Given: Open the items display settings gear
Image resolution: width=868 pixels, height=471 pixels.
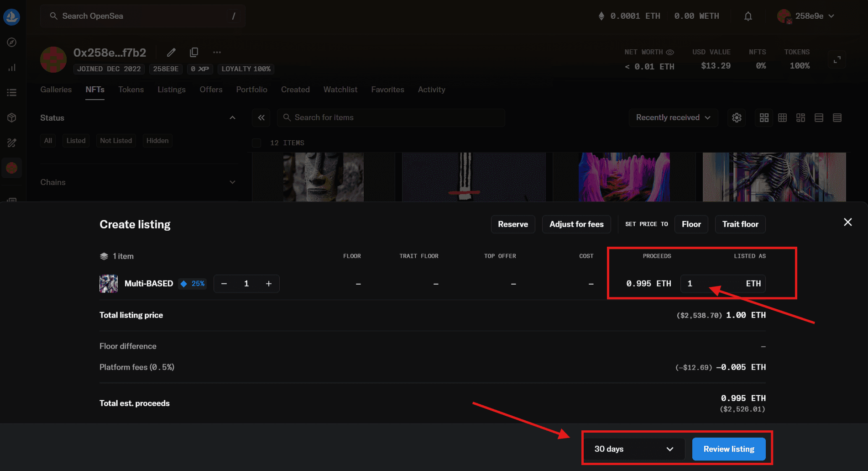Looking at the screenshot, I should click(x=737, y=118).
